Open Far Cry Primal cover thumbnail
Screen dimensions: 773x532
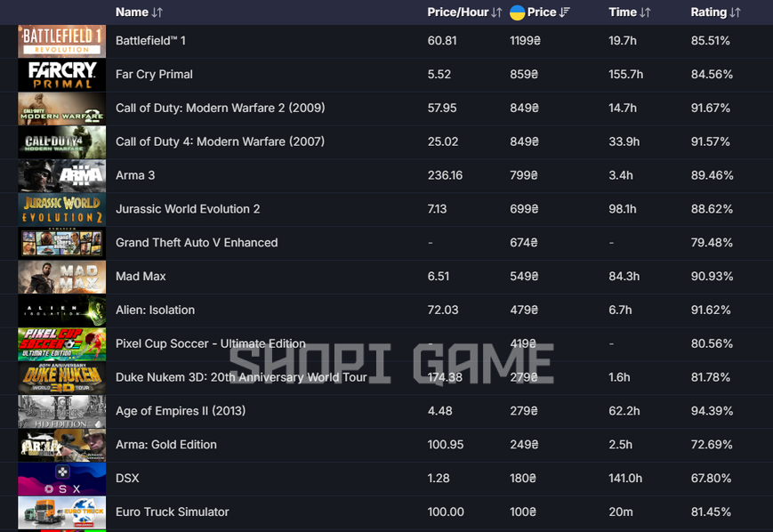pyautogui.click(x=62, y=75)
